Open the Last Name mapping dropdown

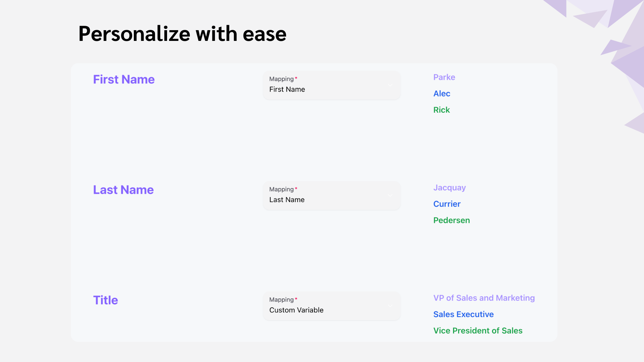[x=332, y=195]
